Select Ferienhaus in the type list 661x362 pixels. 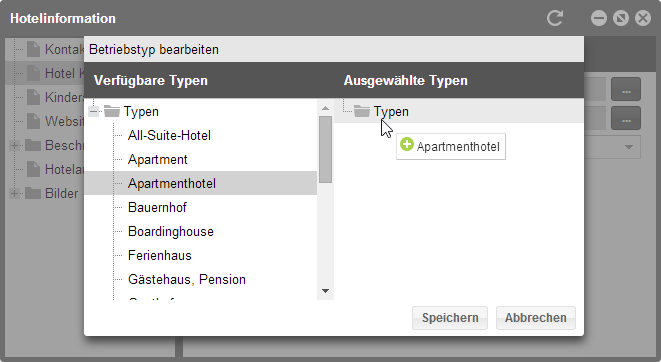159,255
